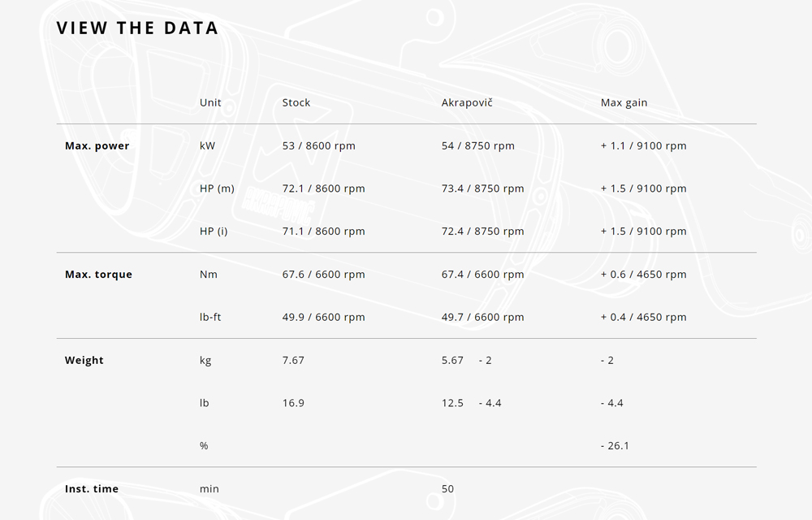Select the weight percentage "- 26.1"

615,446
